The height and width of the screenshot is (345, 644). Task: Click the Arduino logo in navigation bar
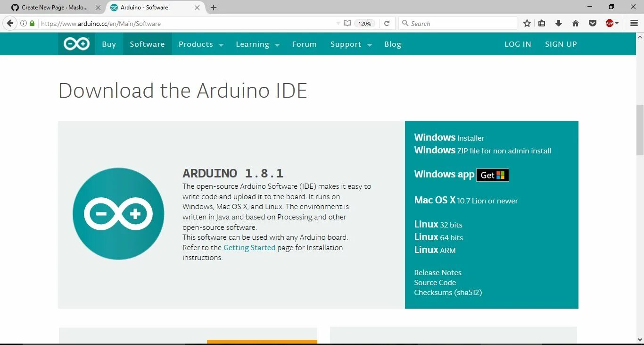(76, 44)
